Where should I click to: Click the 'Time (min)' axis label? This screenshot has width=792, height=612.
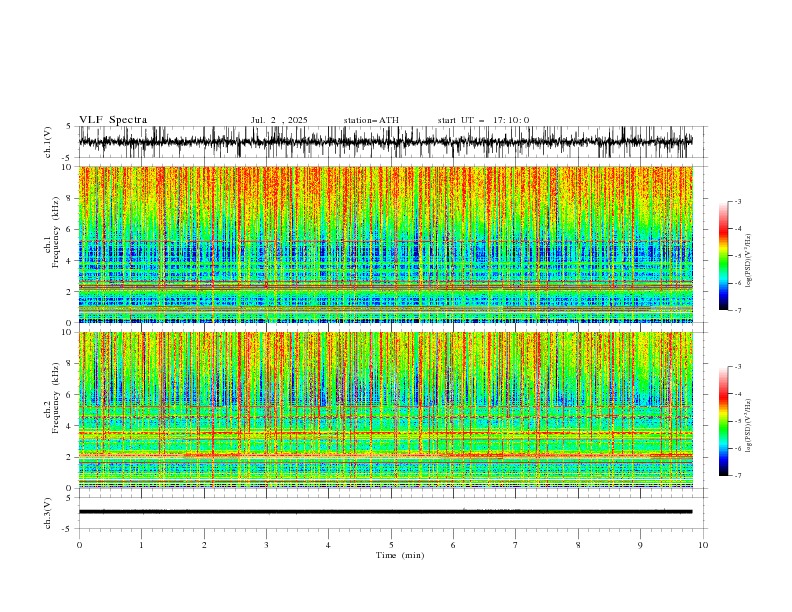pyautogui.click(x=400, y=555)
